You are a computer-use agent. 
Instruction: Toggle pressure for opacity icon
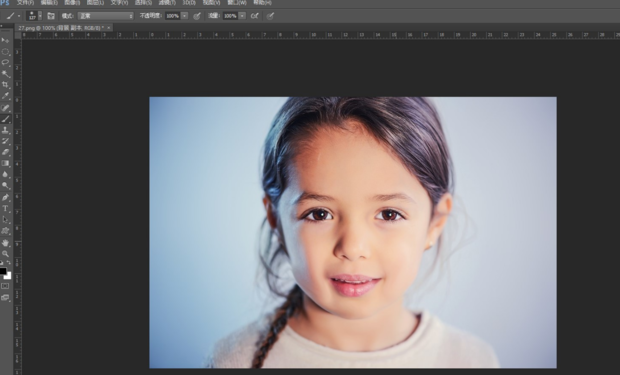tap(197, 16)
